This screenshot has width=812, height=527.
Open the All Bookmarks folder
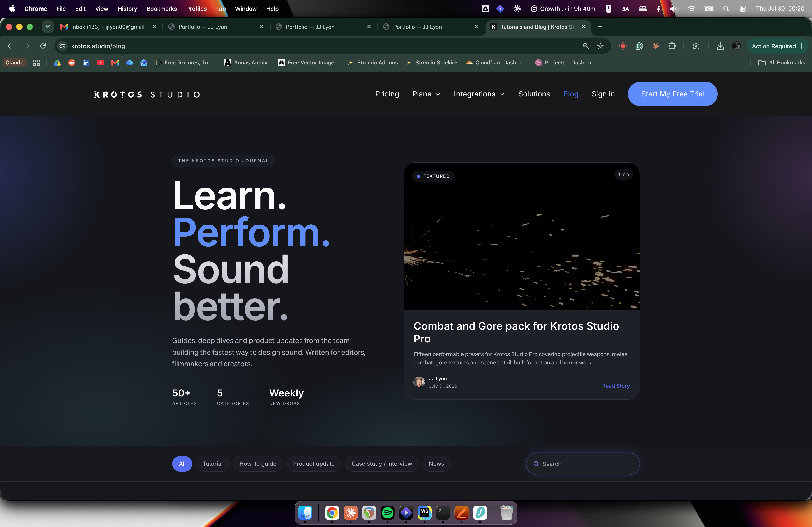tap(781, 63)
